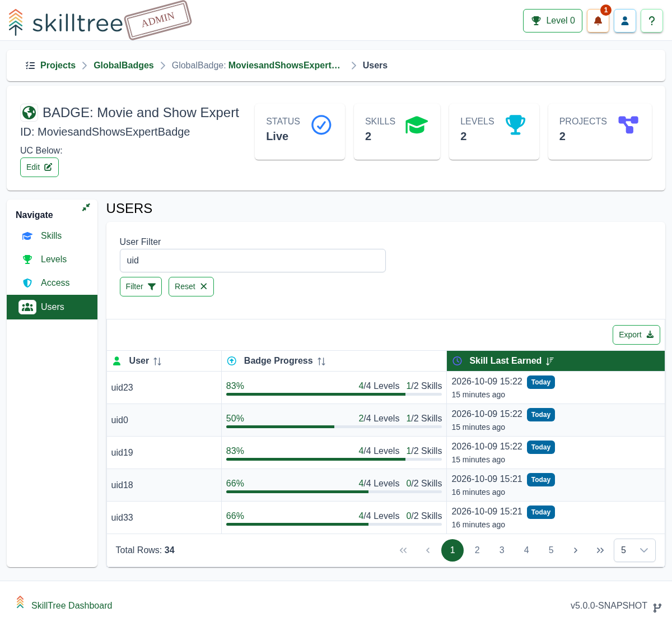The height and width of the screenshot is (626, 672).
Task: Open the notifications bell icon
Action: click(x=598, y=21)
